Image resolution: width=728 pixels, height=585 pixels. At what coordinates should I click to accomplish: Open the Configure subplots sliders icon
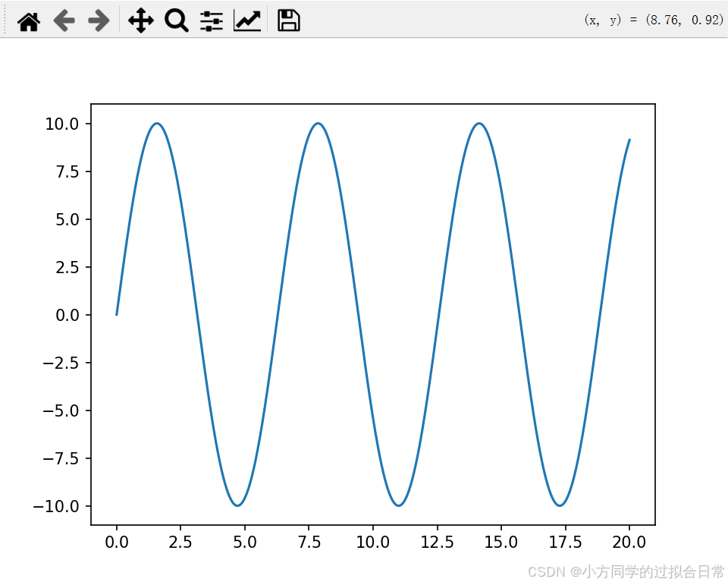(211, 20)
